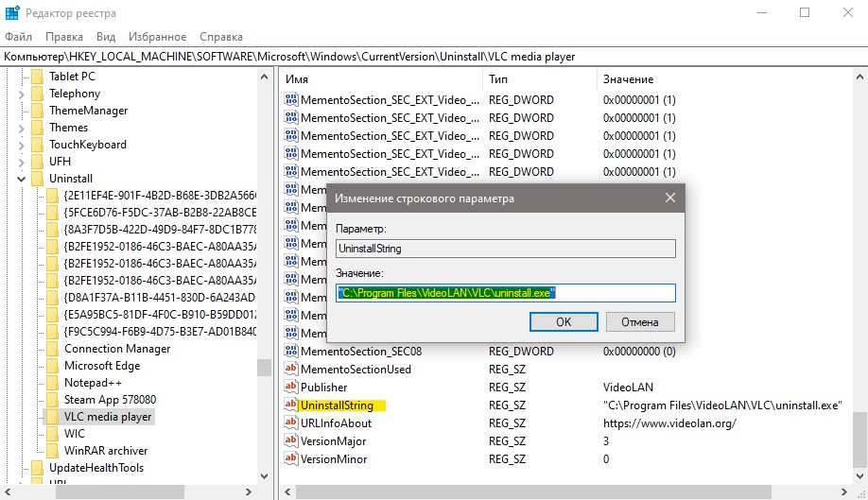This screenshot has height=500, width=868.
Task: Click the {F9C5C994-F6B9 key folder icon
Action: point(53,332)
